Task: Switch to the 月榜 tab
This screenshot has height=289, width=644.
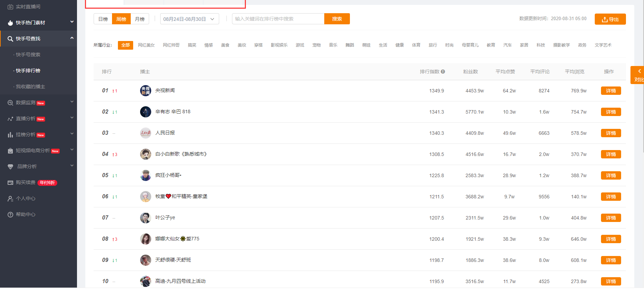Action: click(140, 19)
